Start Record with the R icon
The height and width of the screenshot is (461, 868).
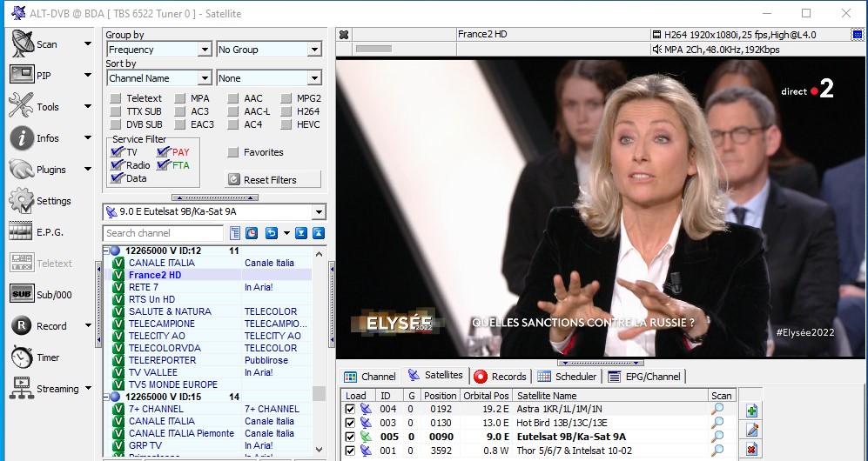(21, 325)
